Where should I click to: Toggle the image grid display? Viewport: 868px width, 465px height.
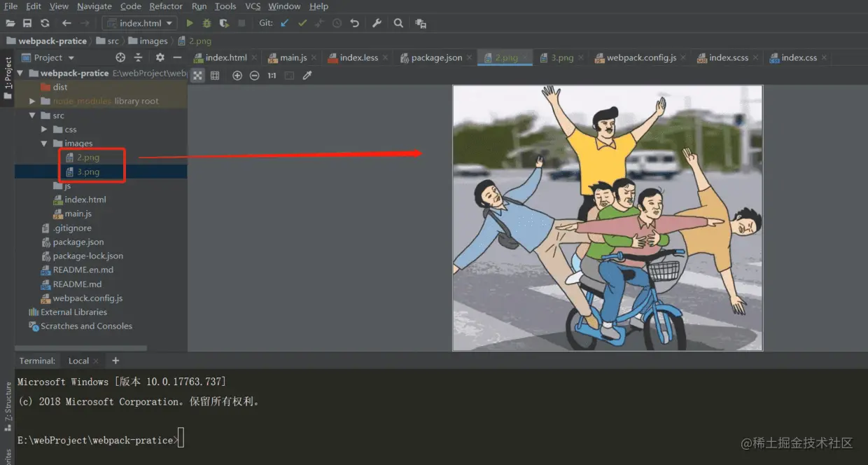(x=215, y=76)
